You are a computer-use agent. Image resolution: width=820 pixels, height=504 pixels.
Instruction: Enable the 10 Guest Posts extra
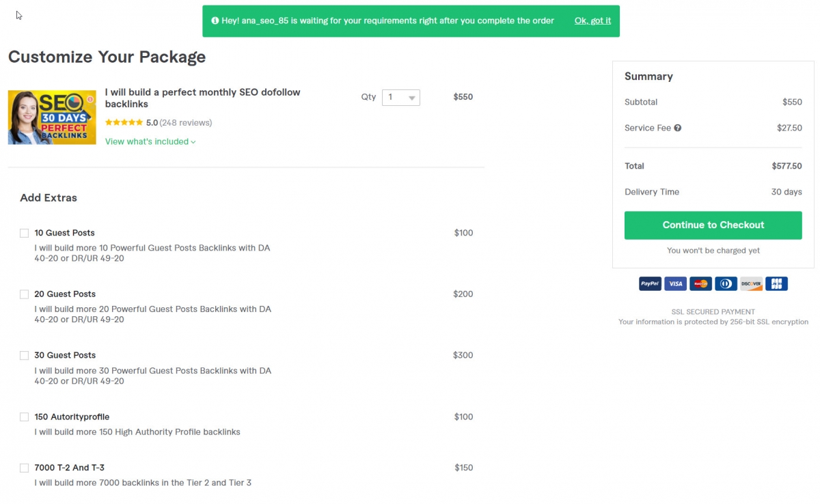tap(25, 233)
